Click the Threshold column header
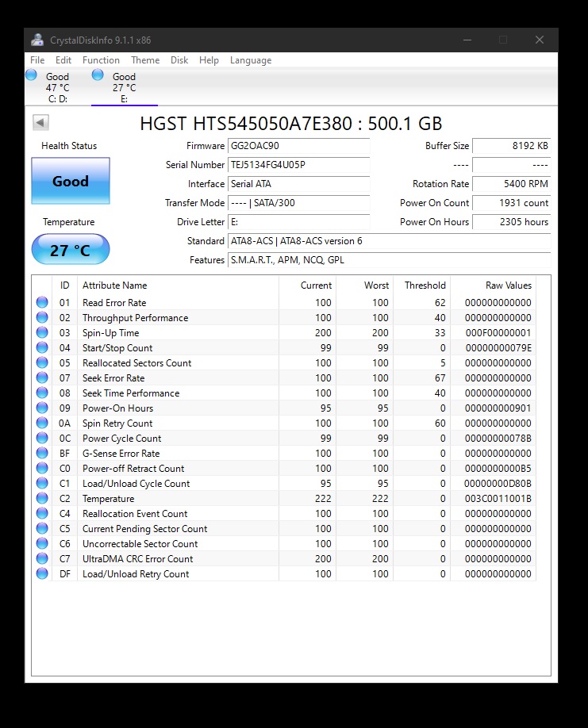 421,285
